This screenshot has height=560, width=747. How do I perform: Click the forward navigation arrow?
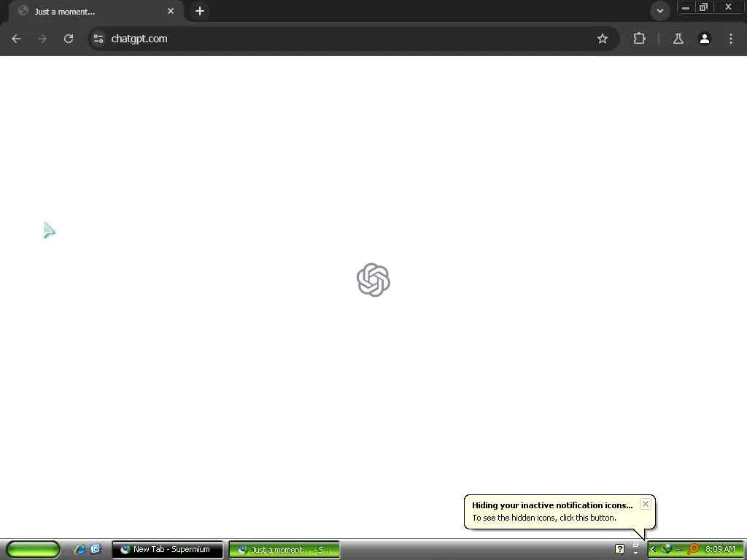tap(42, 39)
